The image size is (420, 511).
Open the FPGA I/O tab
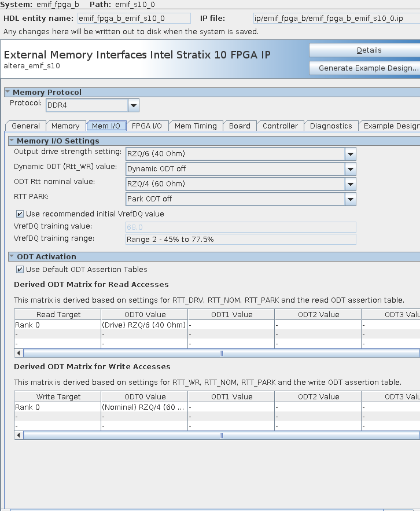tap(147, 126)
